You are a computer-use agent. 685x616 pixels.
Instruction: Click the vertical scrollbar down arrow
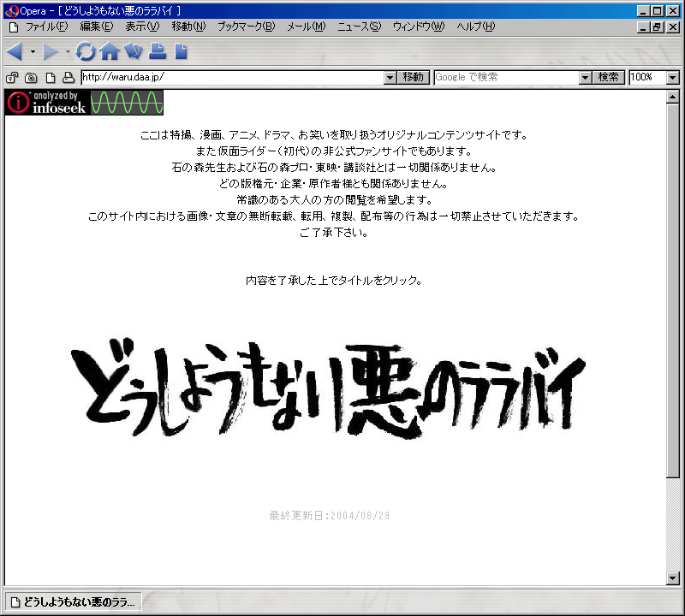click(x=673, y=578)
